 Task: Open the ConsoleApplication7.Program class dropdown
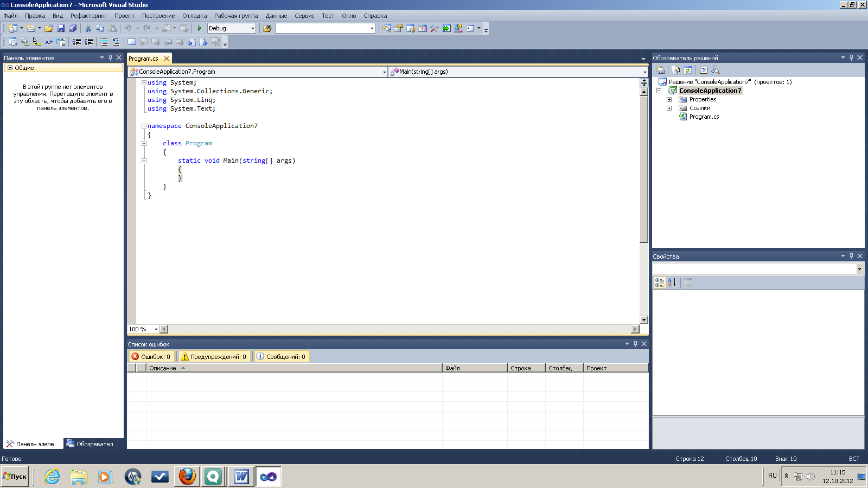385,72
